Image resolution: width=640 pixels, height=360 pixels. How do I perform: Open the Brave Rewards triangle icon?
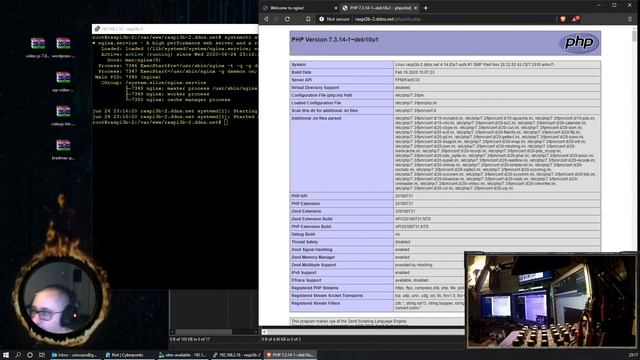pyautogui.click(x=575, y=19)
